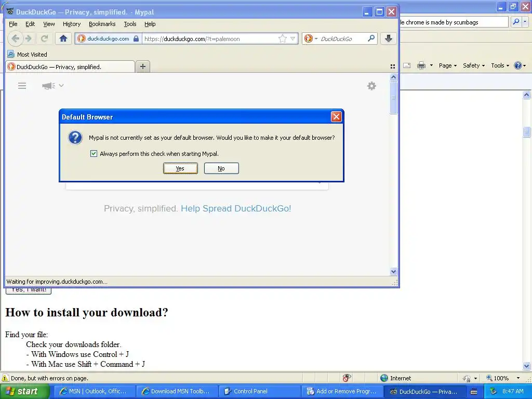Open the Bookmarks menu in Mypal

(x=102, y=24)
